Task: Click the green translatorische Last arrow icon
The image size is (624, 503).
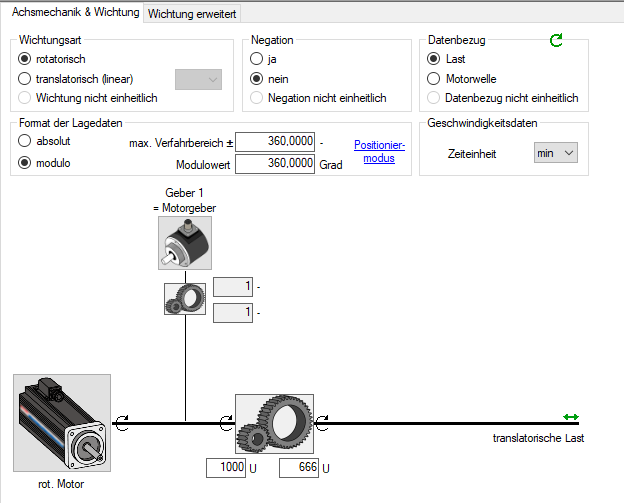Action: click(x=571, y=417)
